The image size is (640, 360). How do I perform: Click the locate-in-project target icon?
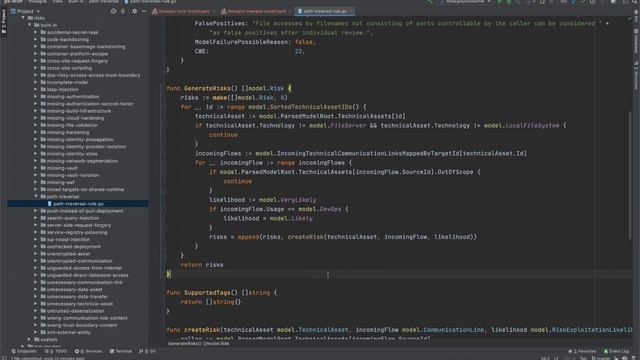pyautogui.click(x=113, y=11)
